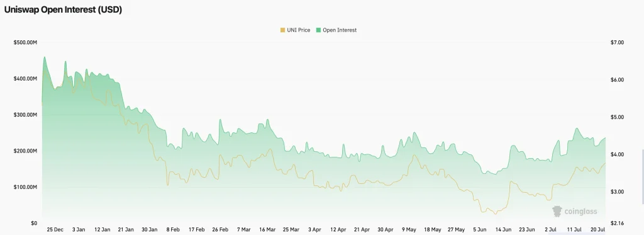Click the coinglass watermark text

[x=580, y=212]
